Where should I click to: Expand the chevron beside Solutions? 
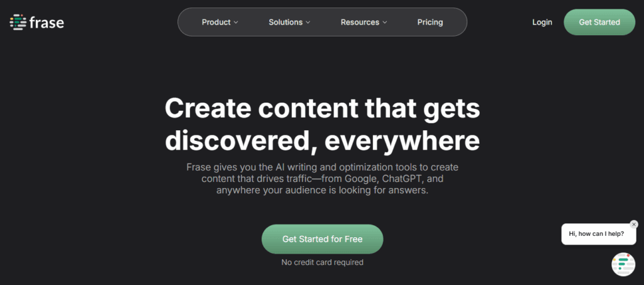pyautogui.click(x=308, y=23)
